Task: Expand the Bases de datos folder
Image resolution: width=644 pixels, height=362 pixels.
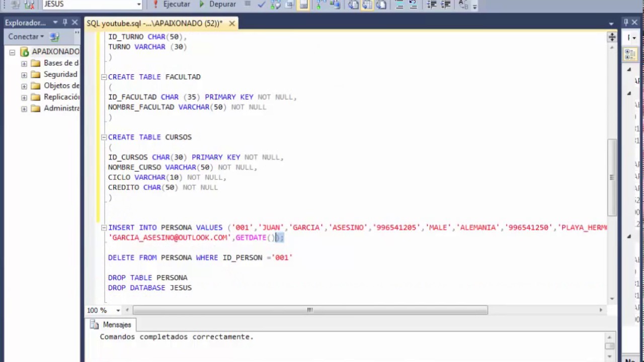Action: coord(24,63)
